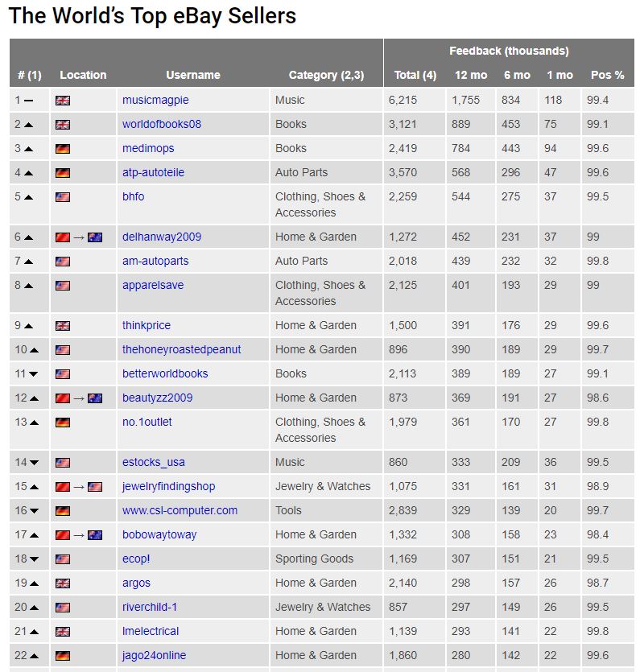Open the ecop! seller link
Viewport: 640px width, 672px height.
tap(136, 559)
